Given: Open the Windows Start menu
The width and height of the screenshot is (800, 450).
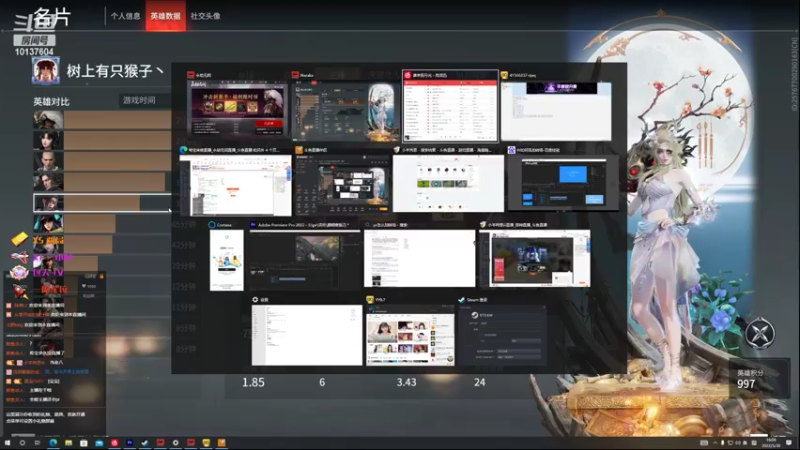Looking at the screenshot, I should point(7,443).
